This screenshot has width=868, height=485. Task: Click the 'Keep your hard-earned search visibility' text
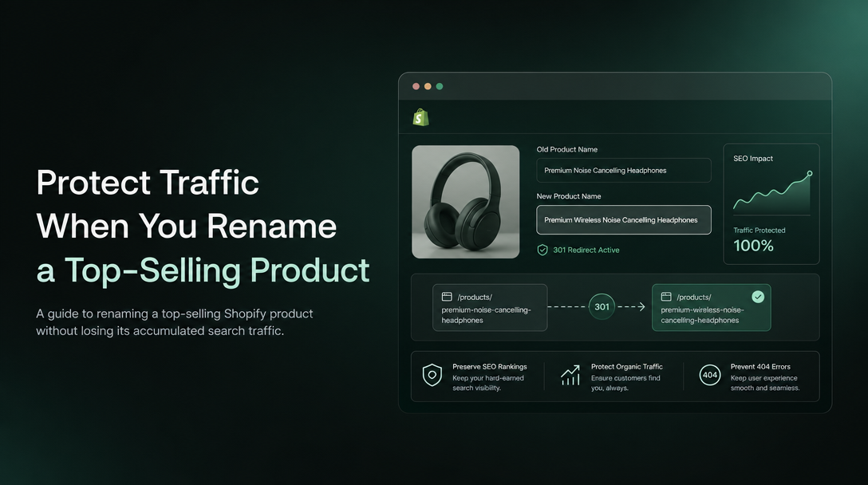point(487,383)
